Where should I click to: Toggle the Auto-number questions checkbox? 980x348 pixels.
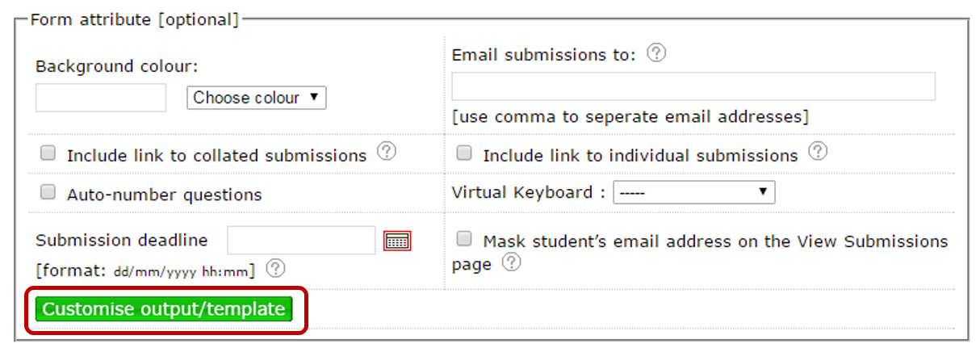pyautogui.click(x=48, y=192)
